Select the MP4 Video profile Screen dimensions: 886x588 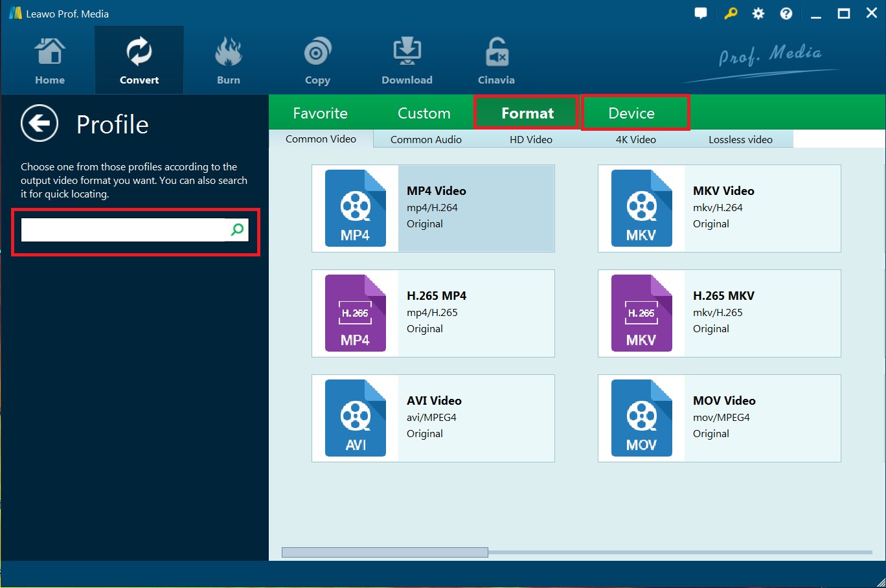click(433, 208)
